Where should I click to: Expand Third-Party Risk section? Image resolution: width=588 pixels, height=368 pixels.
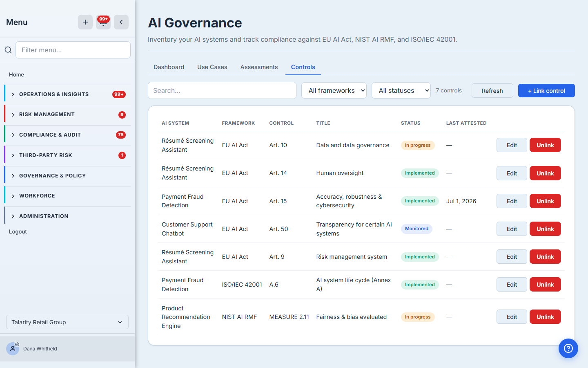[x=67, y=155]
